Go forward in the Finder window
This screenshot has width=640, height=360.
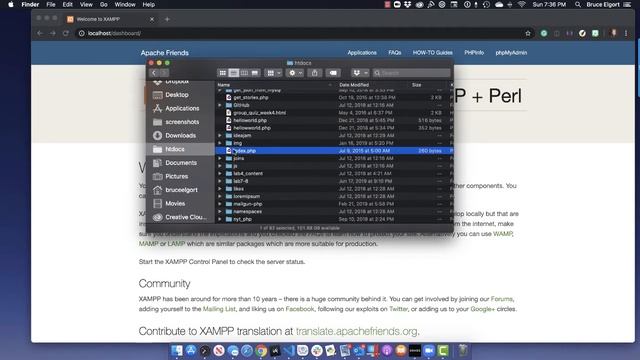click(x=164, y=73)
